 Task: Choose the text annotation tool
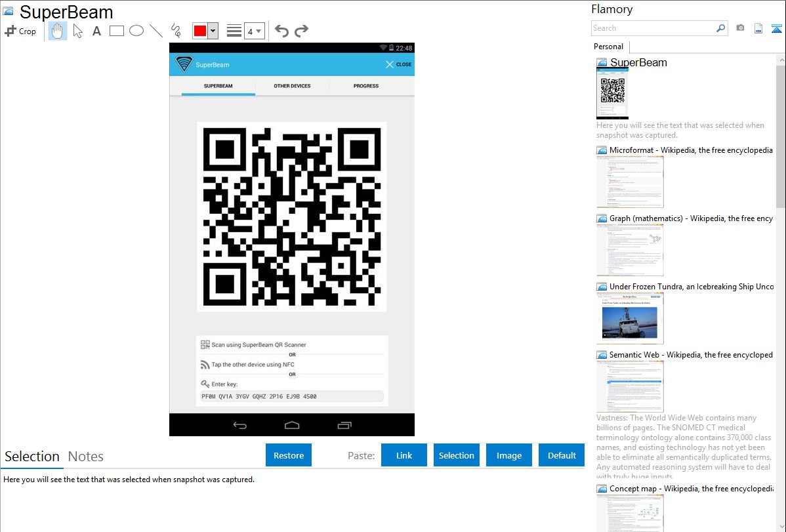(96, 31)
